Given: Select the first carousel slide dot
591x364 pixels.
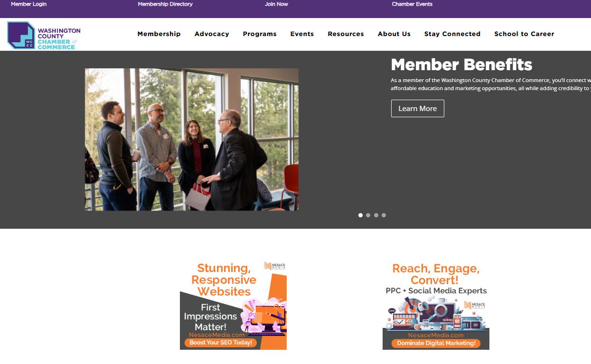Looking at the screenshot, I should (x=360, y=215).
